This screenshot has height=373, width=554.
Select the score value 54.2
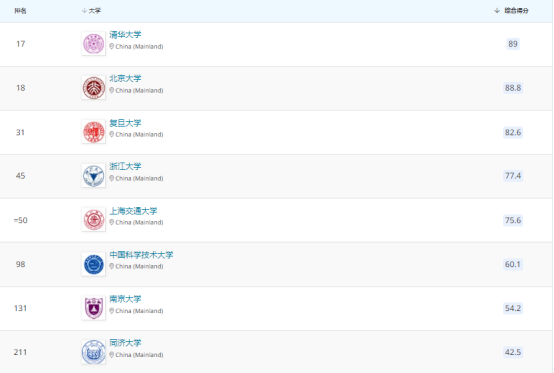click(x=513, y=308)
